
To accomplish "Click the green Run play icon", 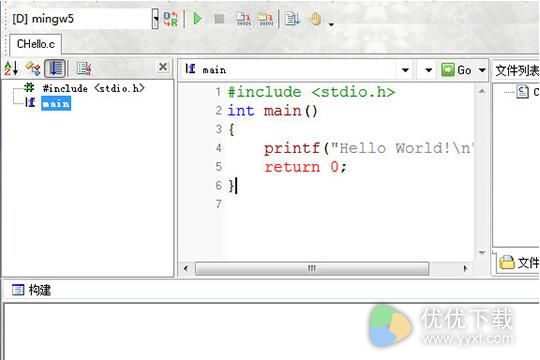I will coord(197,19).
